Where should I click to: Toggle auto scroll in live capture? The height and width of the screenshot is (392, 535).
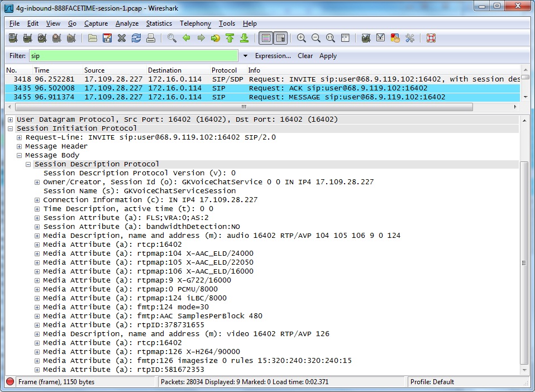click(x=280, y=38)
